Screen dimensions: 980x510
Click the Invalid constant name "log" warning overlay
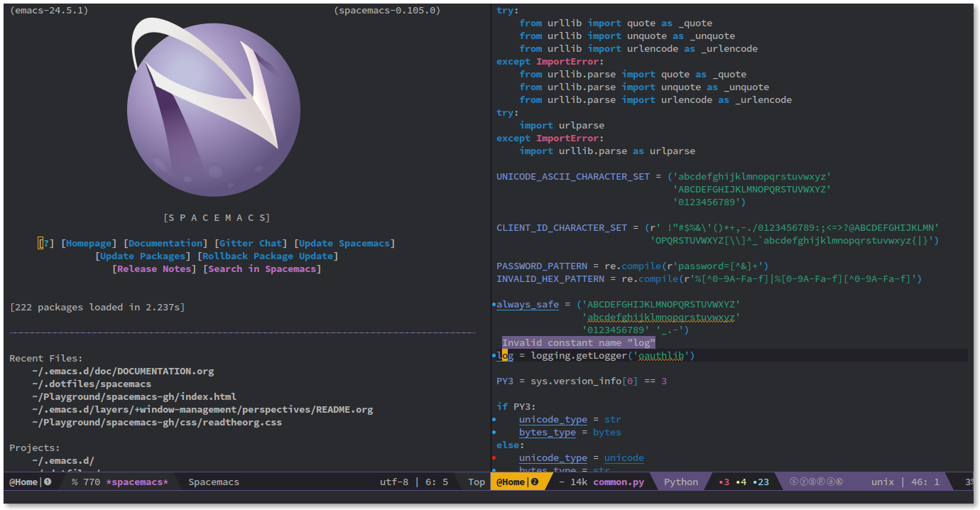coord(577,342)
